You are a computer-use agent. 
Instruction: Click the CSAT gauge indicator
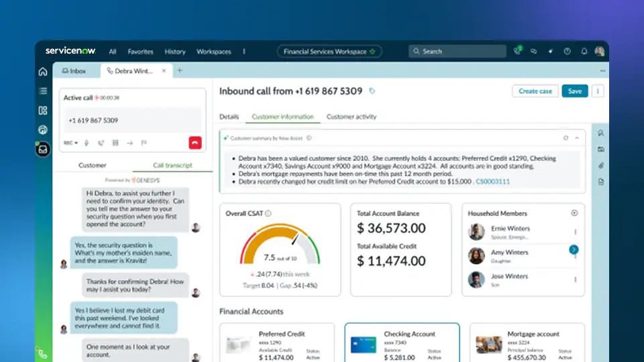click(280, 244)
